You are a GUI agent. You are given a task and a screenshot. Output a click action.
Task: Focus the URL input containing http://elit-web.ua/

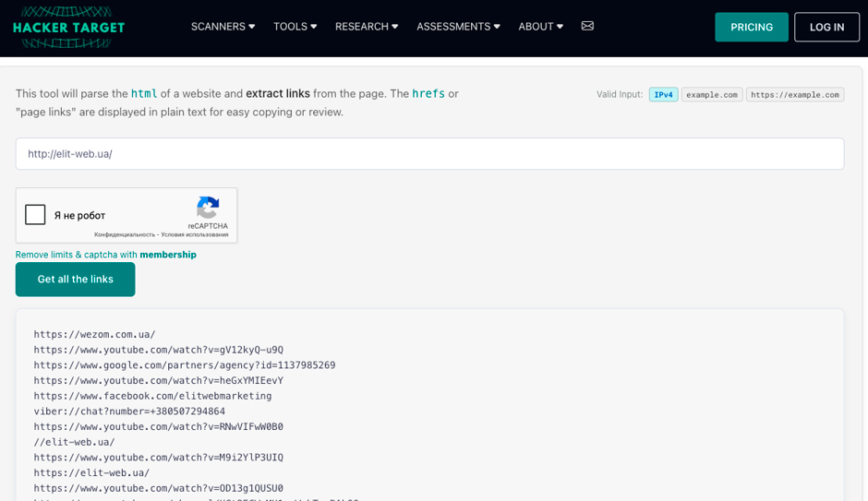[x=429, y=154]
